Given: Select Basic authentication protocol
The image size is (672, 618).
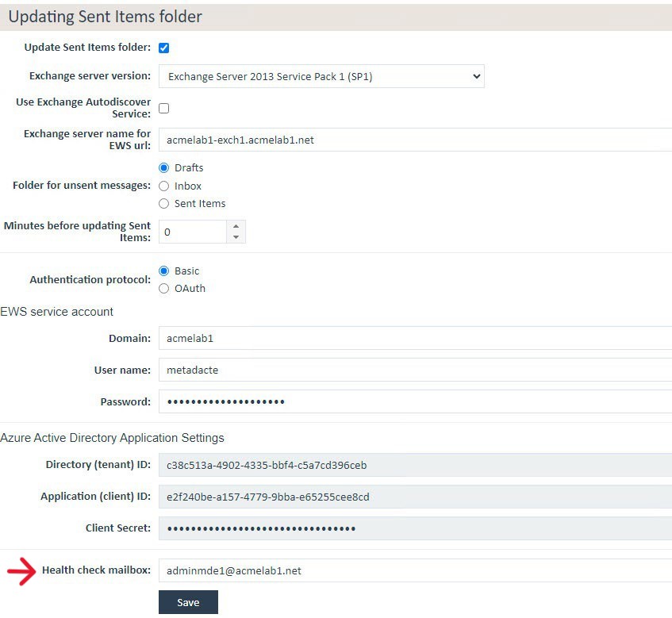Looking at the screenshot, I should tap(164, 271).
